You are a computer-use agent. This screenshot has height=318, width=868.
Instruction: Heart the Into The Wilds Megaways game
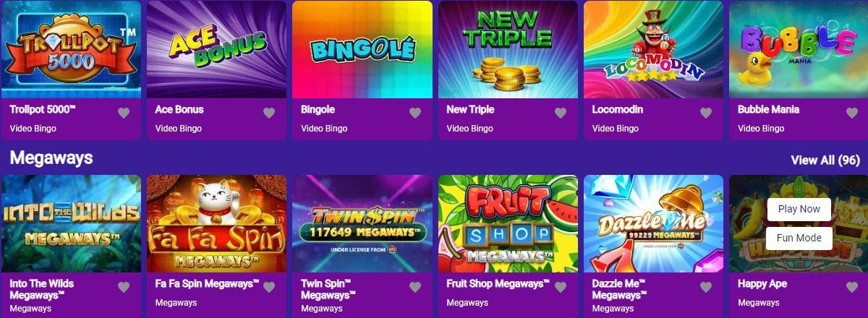click(x=124, y=287)
